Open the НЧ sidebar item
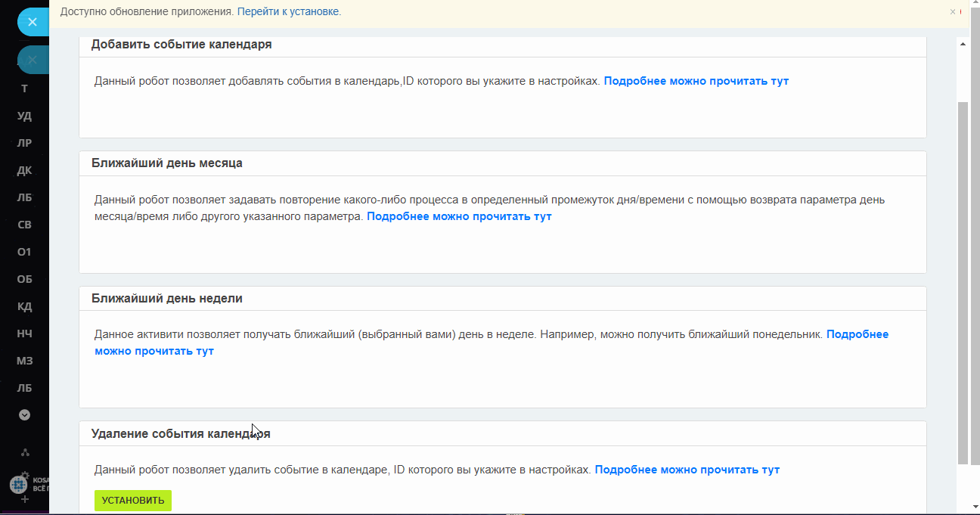The image size is (980, 515). tap(24, 334)
